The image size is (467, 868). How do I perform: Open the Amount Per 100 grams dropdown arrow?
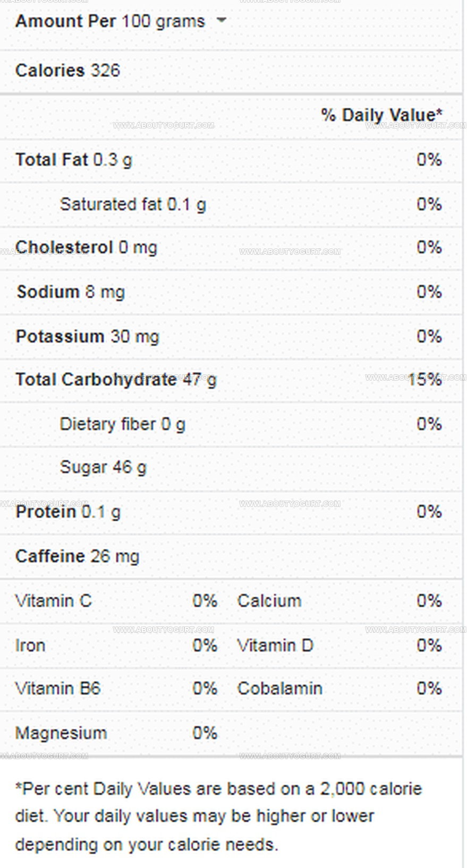click(x=222, y=21)
